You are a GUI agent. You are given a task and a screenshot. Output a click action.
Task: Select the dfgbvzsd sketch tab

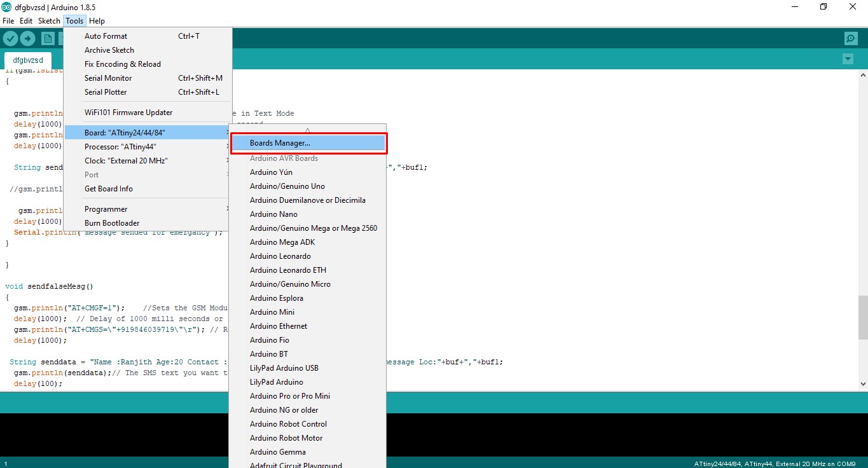click(28, 60)
